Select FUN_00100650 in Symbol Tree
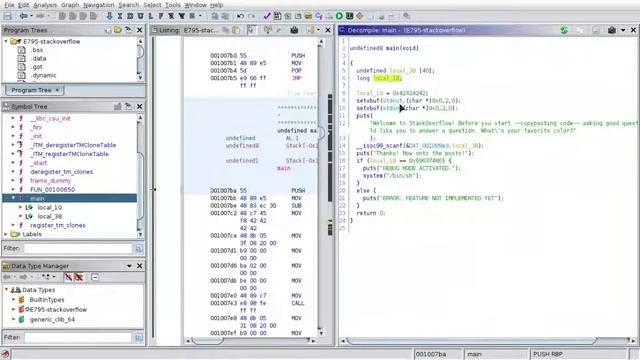This screenshot has width=640, height=360. click(52, 190)
